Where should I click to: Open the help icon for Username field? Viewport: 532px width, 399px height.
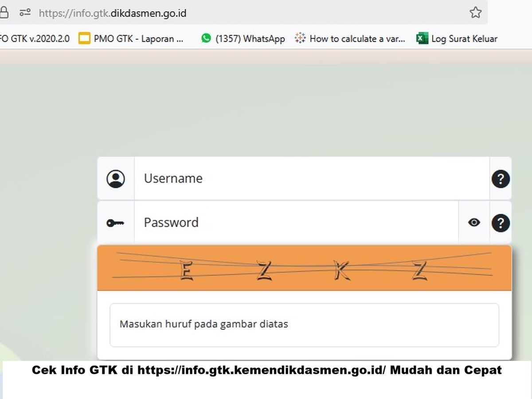tap(501, 179)
